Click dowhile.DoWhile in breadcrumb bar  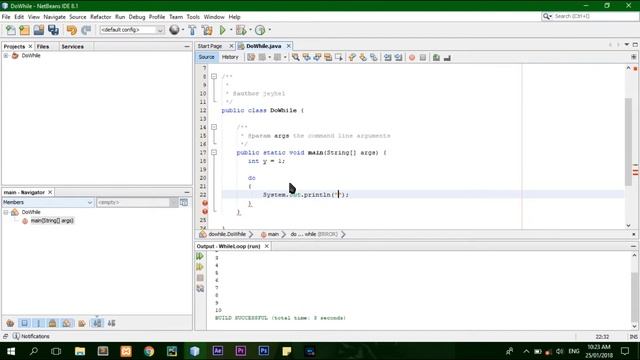tap(227, 234)
